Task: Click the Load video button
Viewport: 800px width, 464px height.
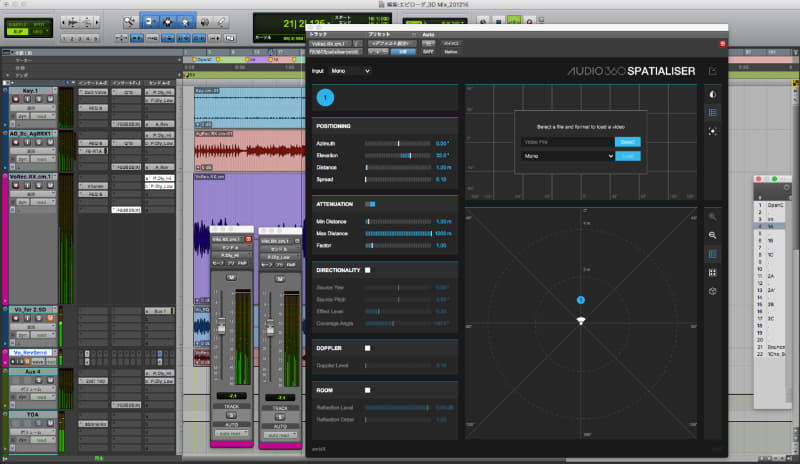Action: click(x=628, y=156)
